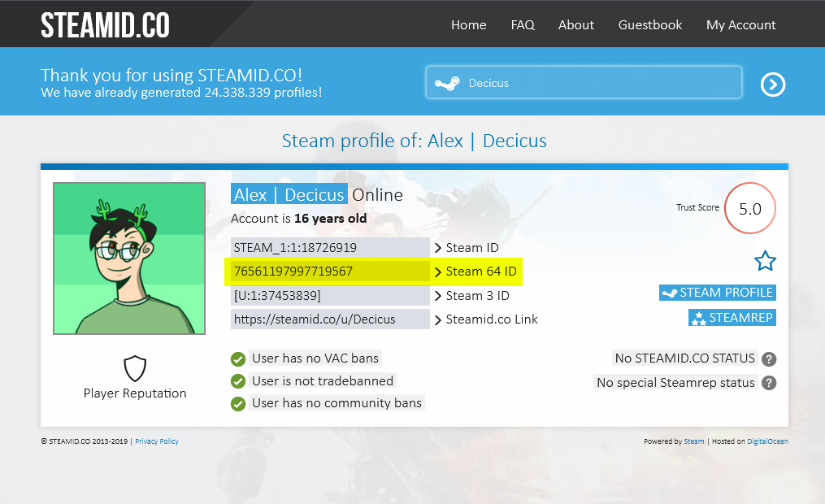
Task: Click the checkmark beside User is not tradebanned
Action: coord(238,380)
